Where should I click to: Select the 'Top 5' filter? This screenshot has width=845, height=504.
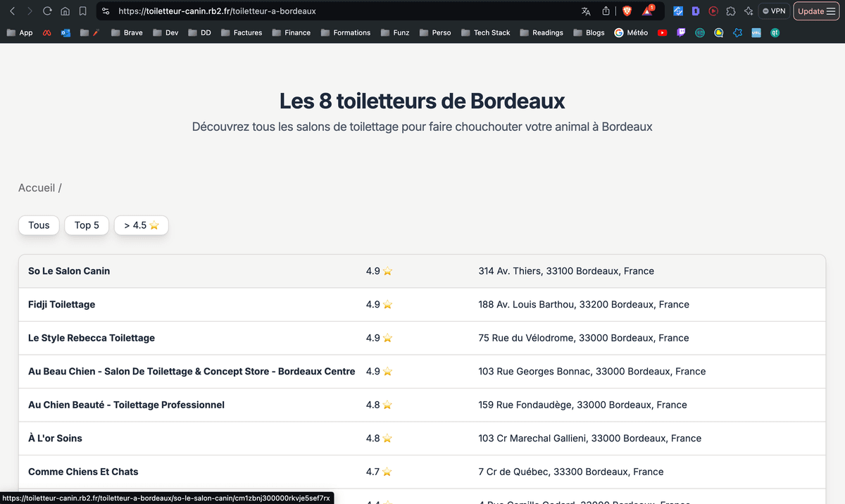tap(87, 225)
